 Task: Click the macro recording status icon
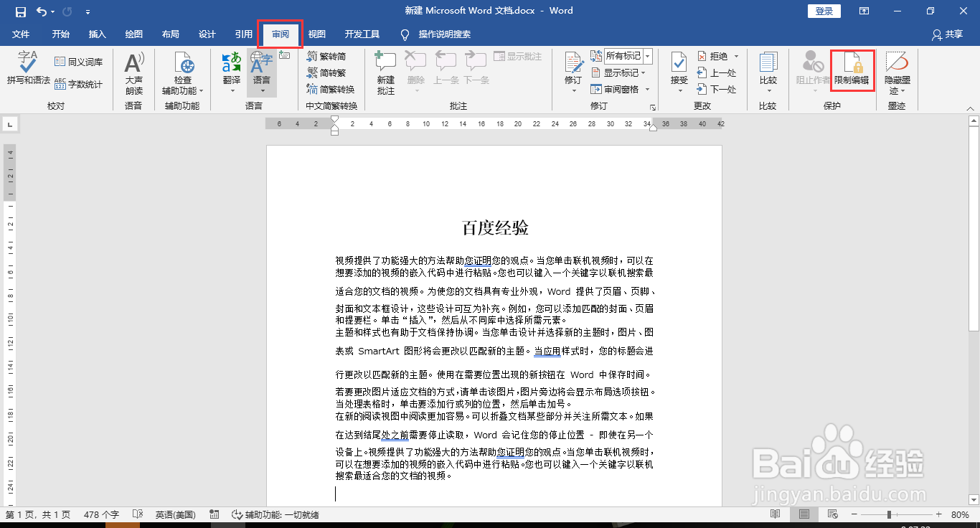[x=214, y=514]
